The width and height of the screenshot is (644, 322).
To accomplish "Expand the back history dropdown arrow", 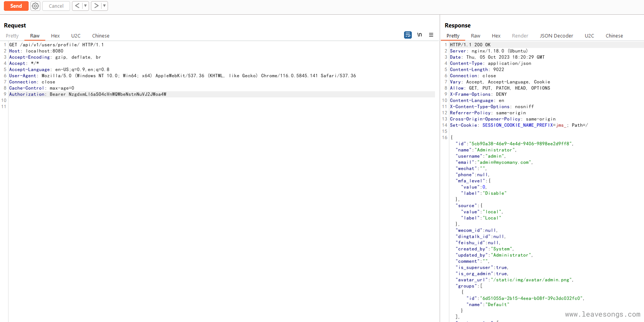I will [x=86, y=6].
